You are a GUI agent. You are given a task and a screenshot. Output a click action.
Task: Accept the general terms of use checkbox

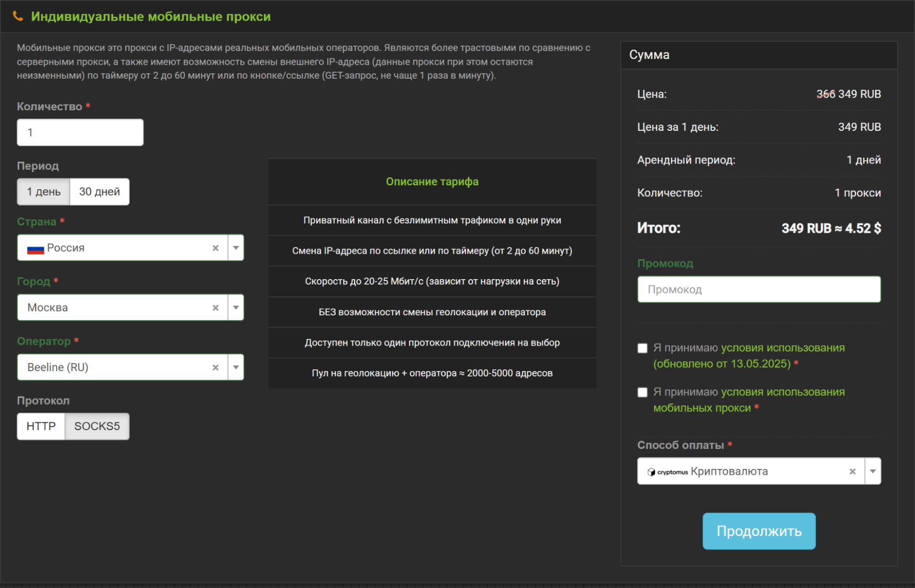click(x=643, y=348)
